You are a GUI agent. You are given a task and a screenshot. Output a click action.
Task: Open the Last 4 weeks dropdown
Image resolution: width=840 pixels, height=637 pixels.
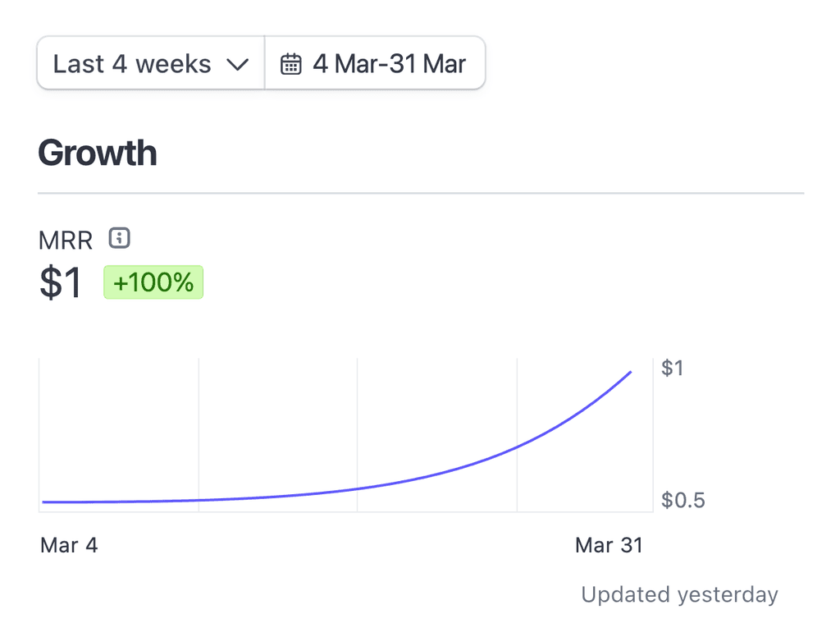[151, 63]
